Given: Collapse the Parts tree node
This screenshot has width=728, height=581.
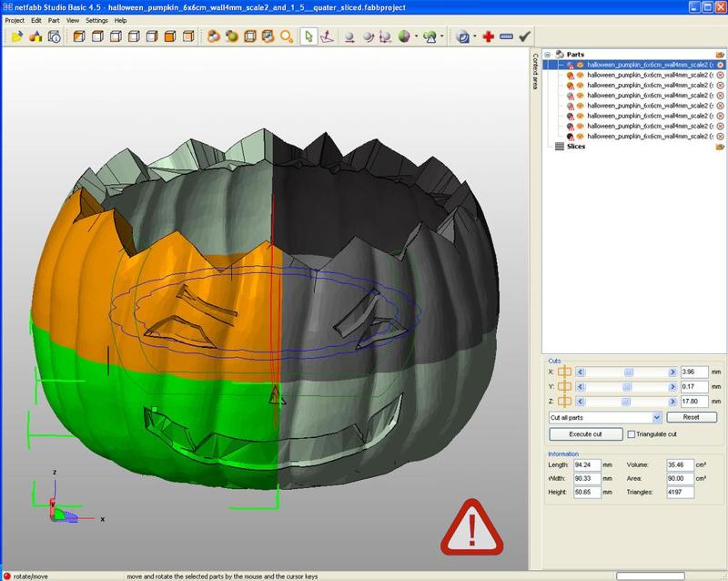Looking at the screenshot, I should [548, 54].
